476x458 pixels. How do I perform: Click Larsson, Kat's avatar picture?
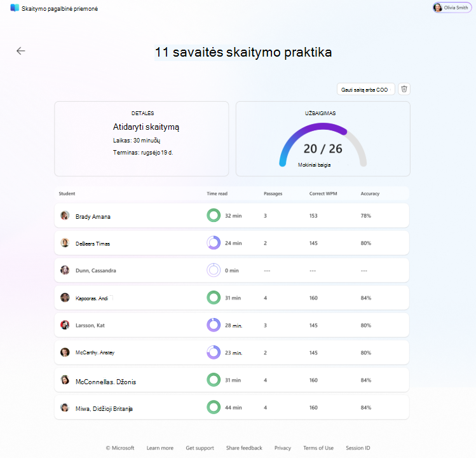coord(65,325)
